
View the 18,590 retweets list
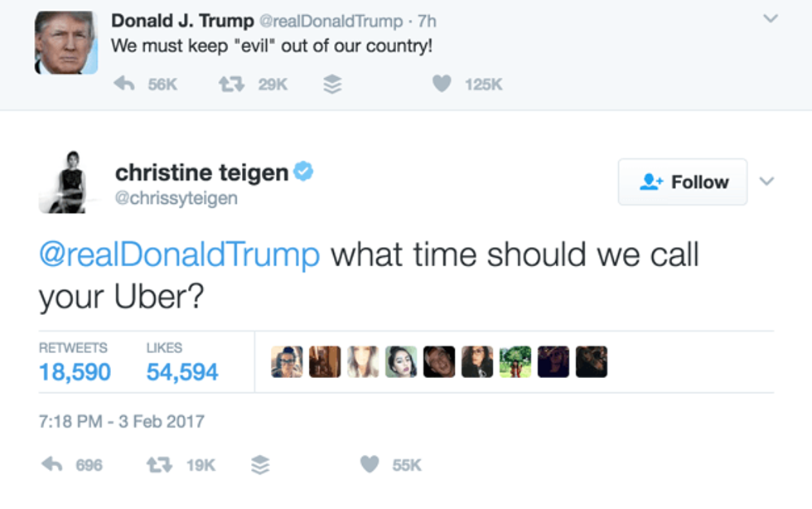pyautogui.click(x=75, y=371)
